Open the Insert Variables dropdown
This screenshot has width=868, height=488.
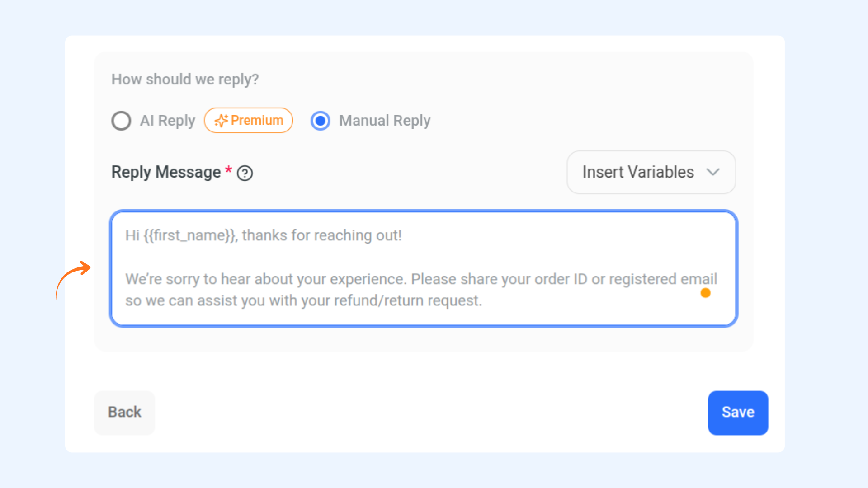point(651,172)
